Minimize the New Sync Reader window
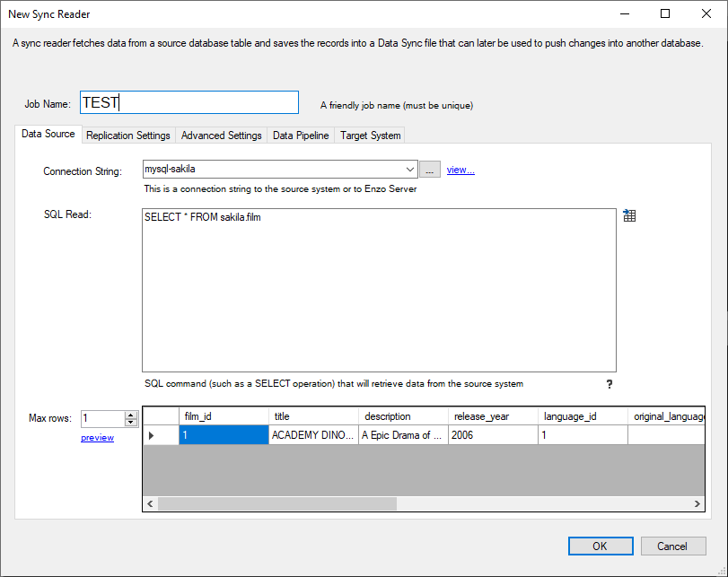The height and width of the screenshot is (577, 728). tap(625, 13)
